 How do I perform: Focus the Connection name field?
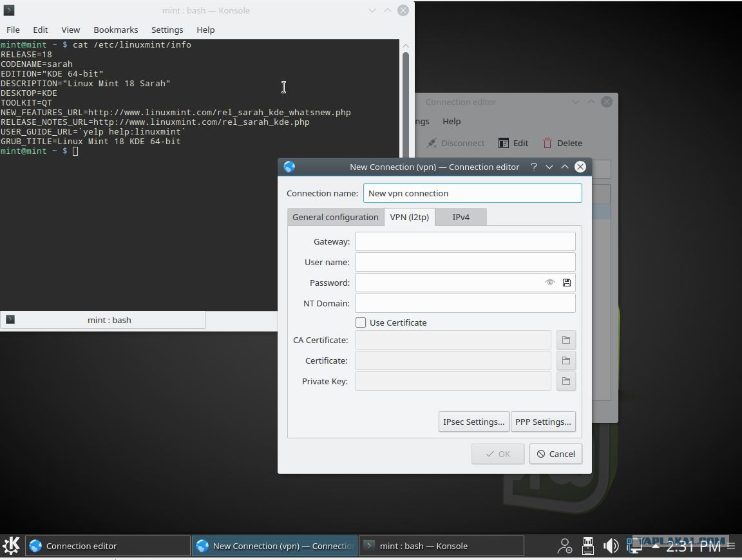click(x=472, y=194)
